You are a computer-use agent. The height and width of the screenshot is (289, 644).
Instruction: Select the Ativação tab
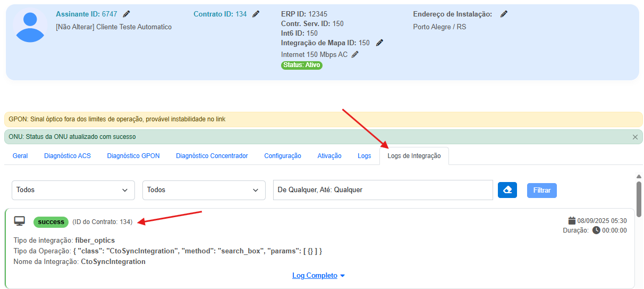pyautogui.click(x=329, y=156)
